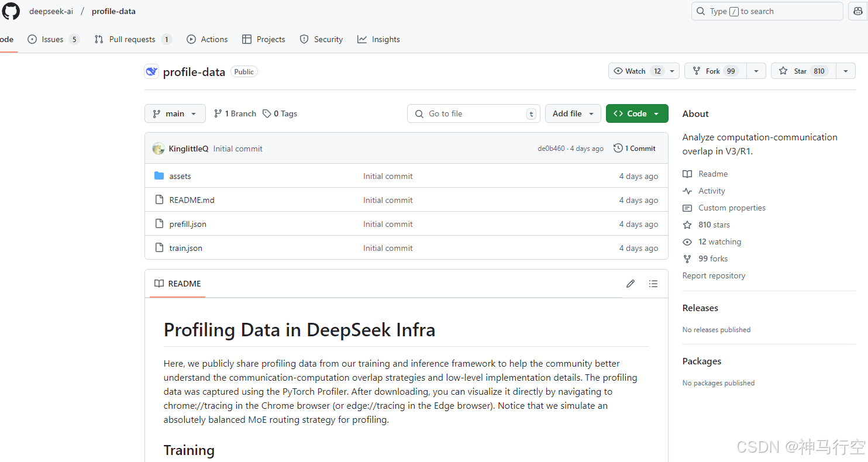
Task: Click the profile-data repository avatar icon
Action: pyautogui.click(x=151, y=71)
